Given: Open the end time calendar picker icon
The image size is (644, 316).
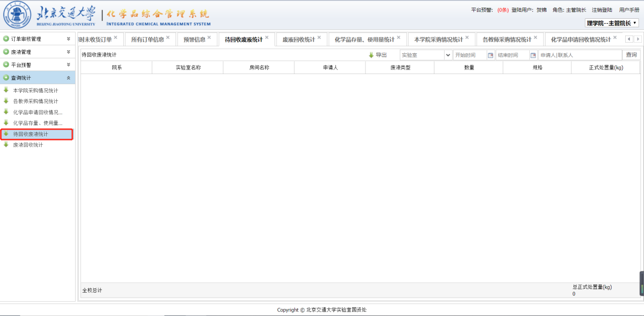Looking at the screenshot, I should click(533, 55).
